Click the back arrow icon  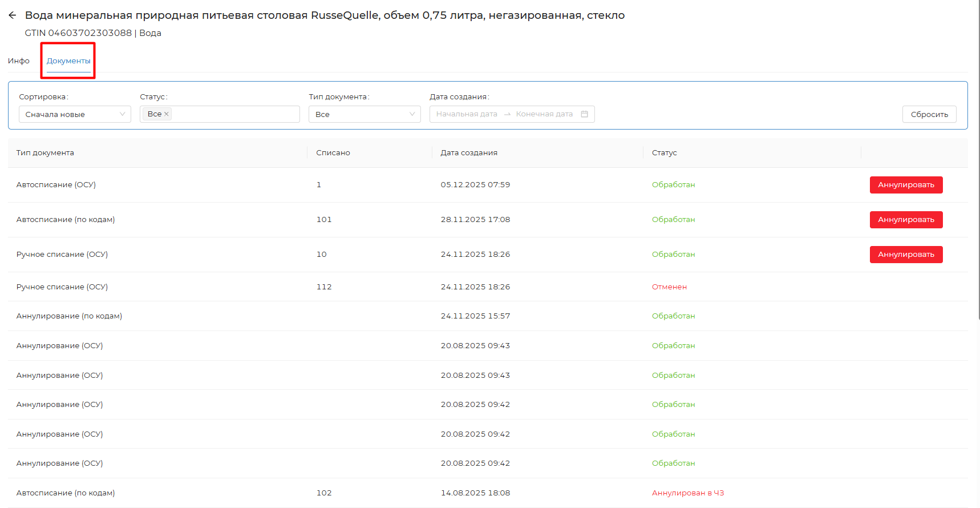(12, 15)
